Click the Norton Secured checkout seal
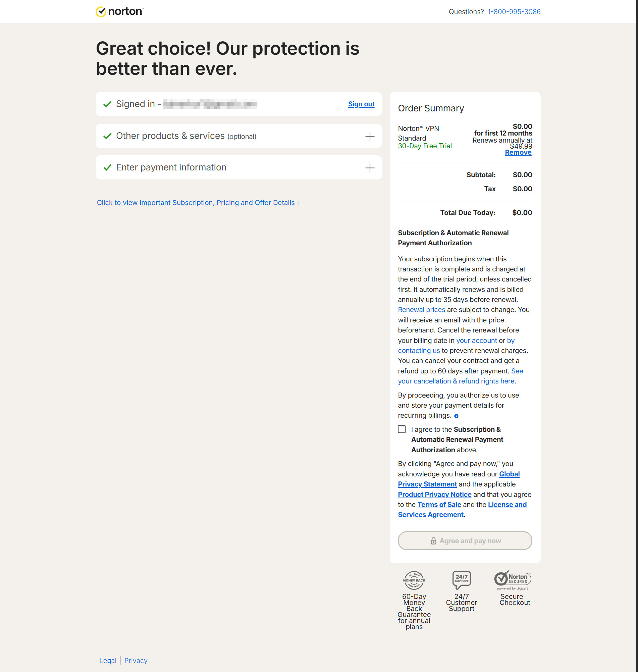The image size is (638, 672). (x=512, y=579)
